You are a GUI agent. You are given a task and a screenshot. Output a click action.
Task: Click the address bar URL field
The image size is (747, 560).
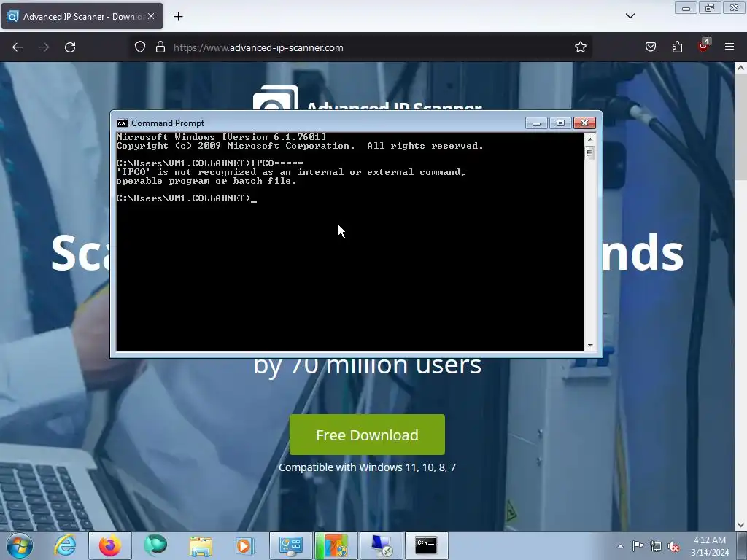coord(362,47)
